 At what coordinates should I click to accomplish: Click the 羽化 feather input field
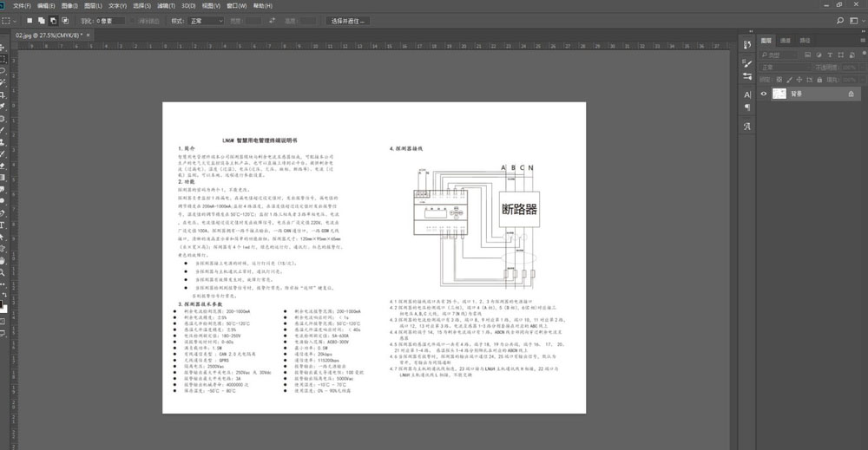click(108, 20)
